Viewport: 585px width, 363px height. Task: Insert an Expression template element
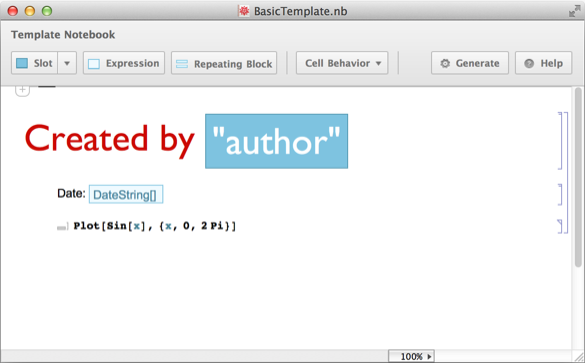tap(124, 63)
